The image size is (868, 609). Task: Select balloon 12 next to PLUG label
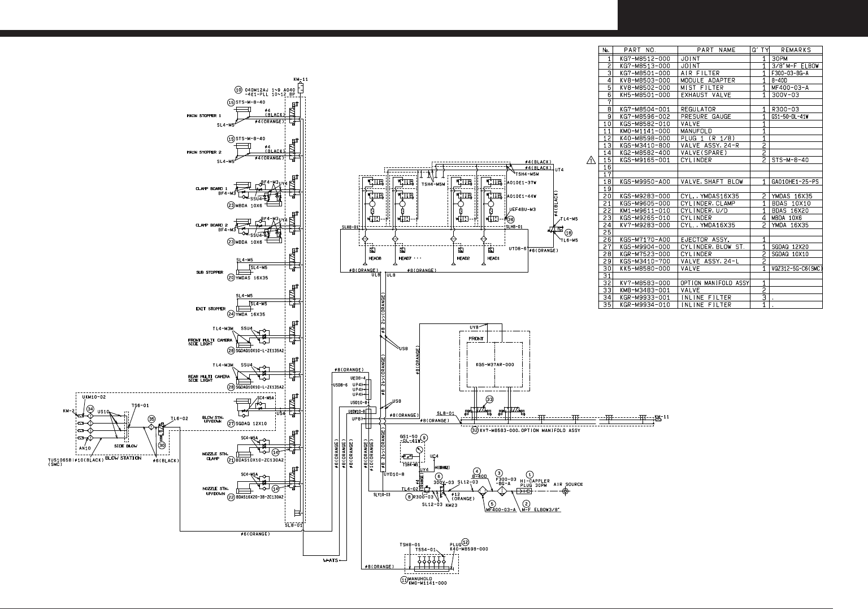coord(465,542)
